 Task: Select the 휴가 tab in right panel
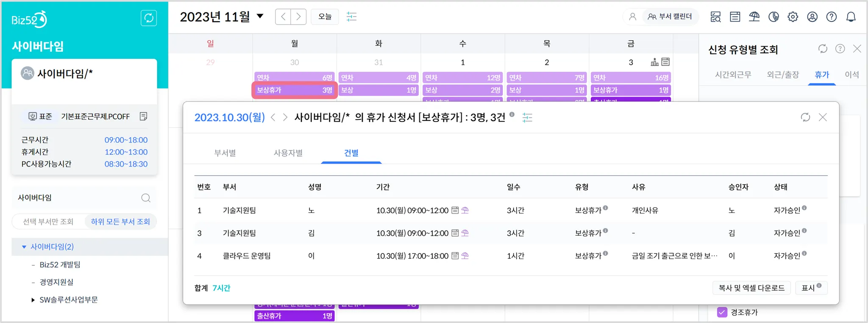click(x=822, y=75)
